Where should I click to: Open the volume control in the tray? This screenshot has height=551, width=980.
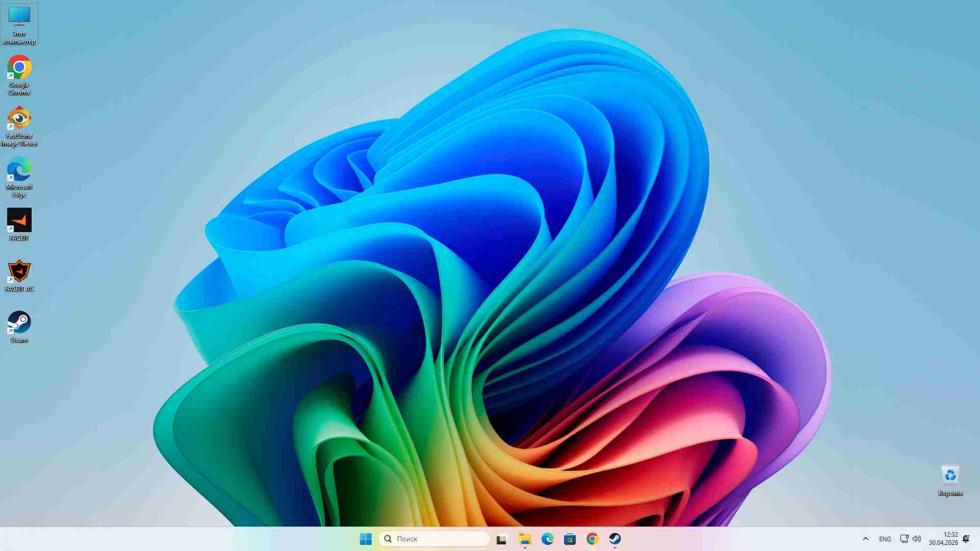tap(917, 539)
